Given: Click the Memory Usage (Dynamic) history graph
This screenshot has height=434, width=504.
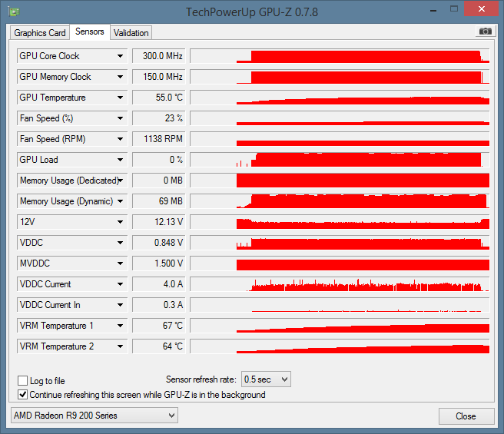Looking at the screenshot, I should coord(340,201).
